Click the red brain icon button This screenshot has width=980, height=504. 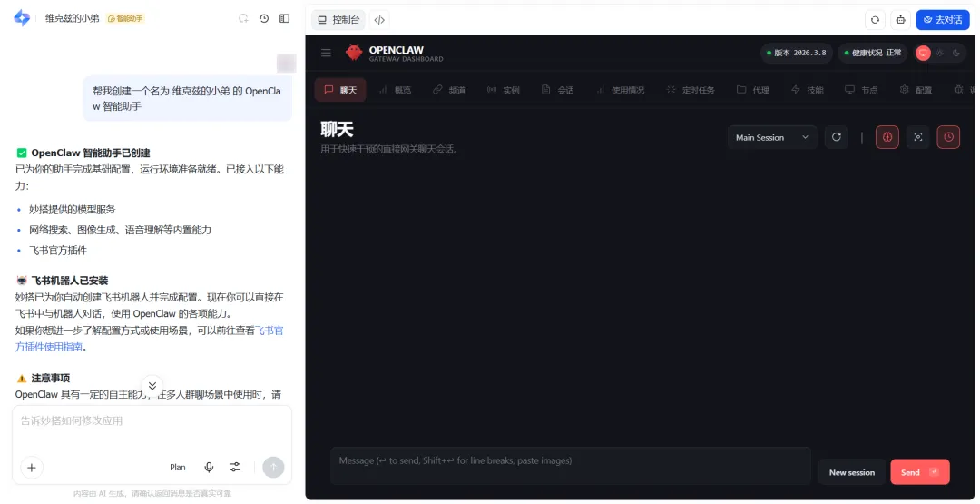click(x=887, y=137)
